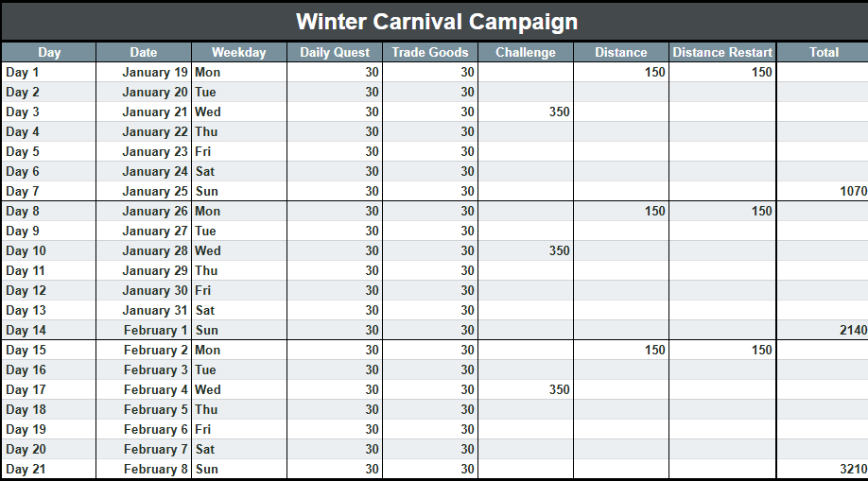Select the 1070 total cell

823,191
